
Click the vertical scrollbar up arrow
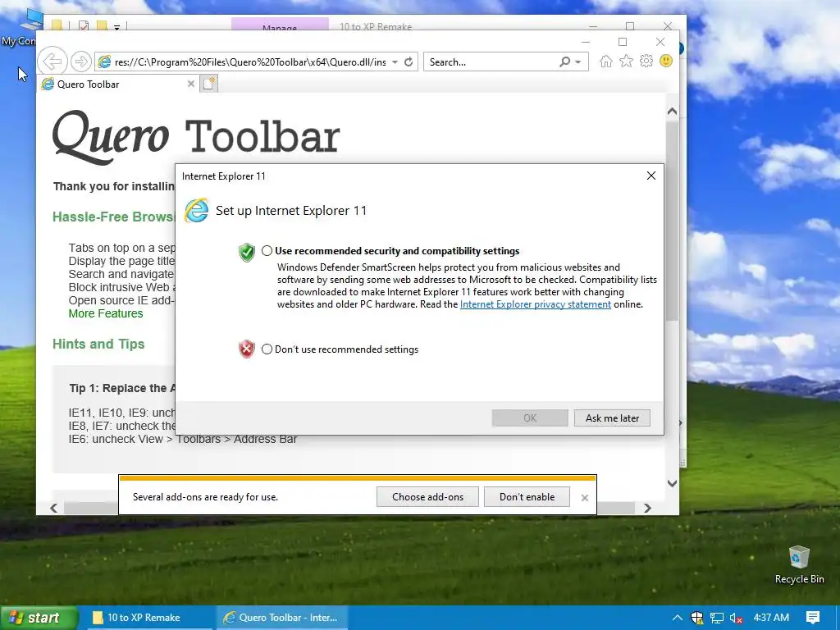point(672,112)
